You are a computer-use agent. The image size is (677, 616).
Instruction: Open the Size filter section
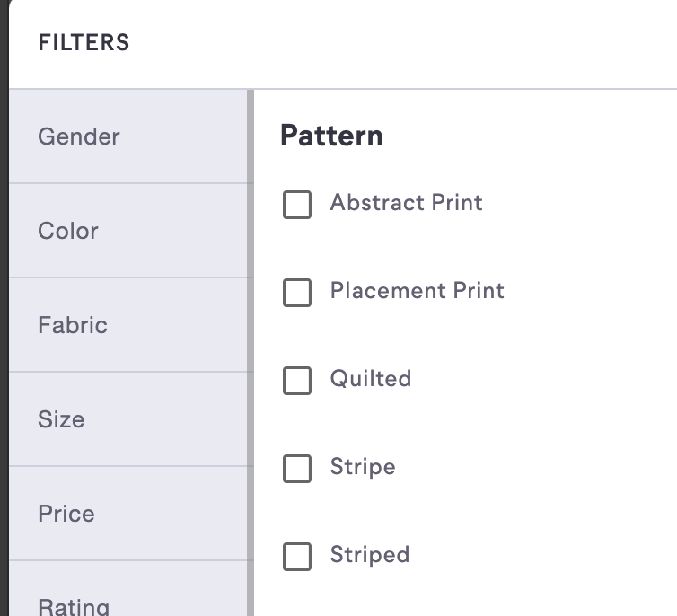pyautogui.click(x=61, y=419)
